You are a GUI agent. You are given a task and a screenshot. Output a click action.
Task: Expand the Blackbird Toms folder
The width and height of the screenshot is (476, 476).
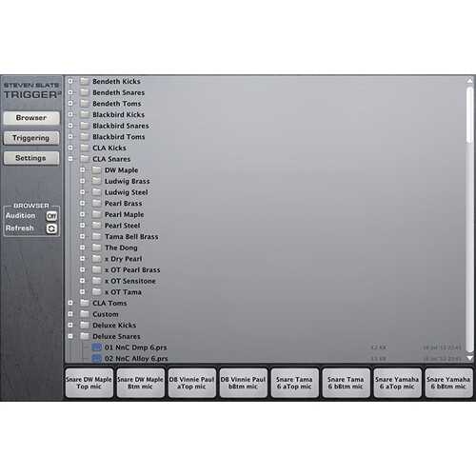coord(70,137)
